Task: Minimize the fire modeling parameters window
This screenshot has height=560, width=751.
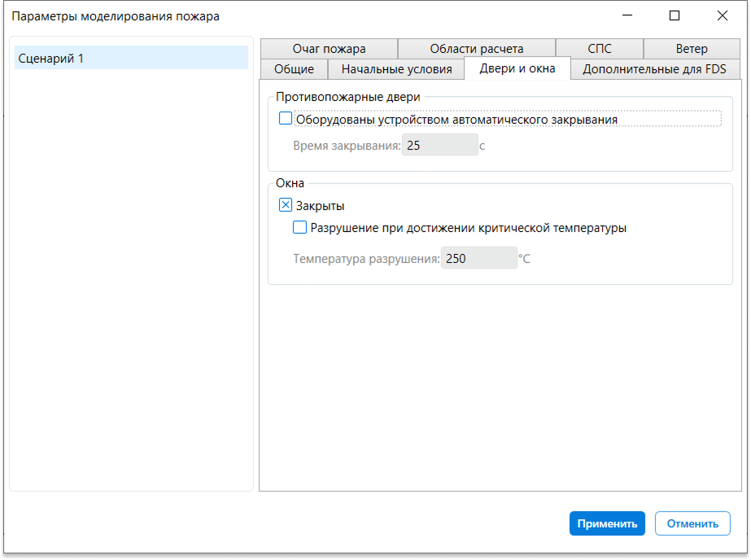Action: coord(627,15)
